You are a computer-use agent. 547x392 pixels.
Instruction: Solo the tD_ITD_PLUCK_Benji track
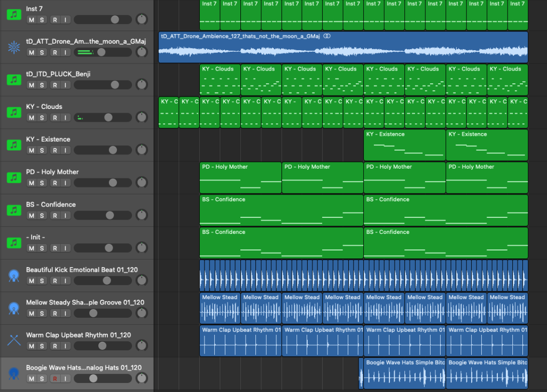[42, 85]
